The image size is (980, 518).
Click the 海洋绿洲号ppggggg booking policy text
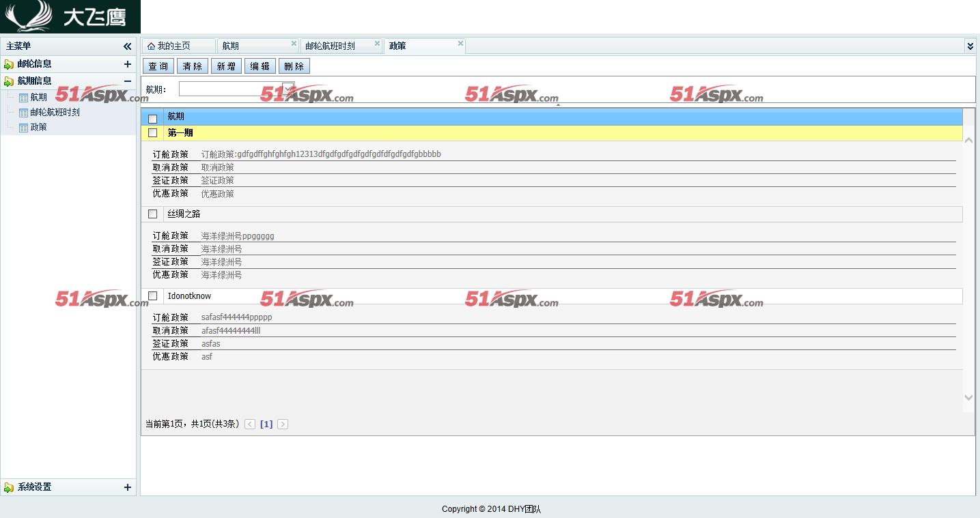point(238,236)
